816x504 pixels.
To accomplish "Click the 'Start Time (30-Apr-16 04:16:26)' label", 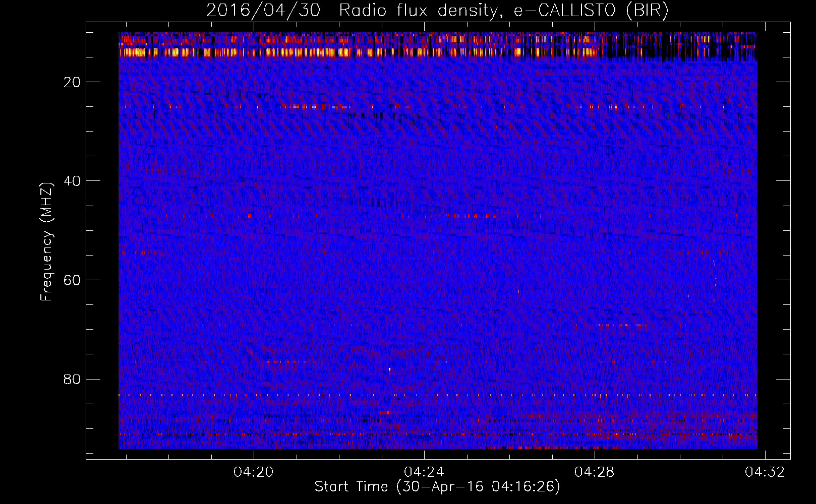I will pos(437,487).
